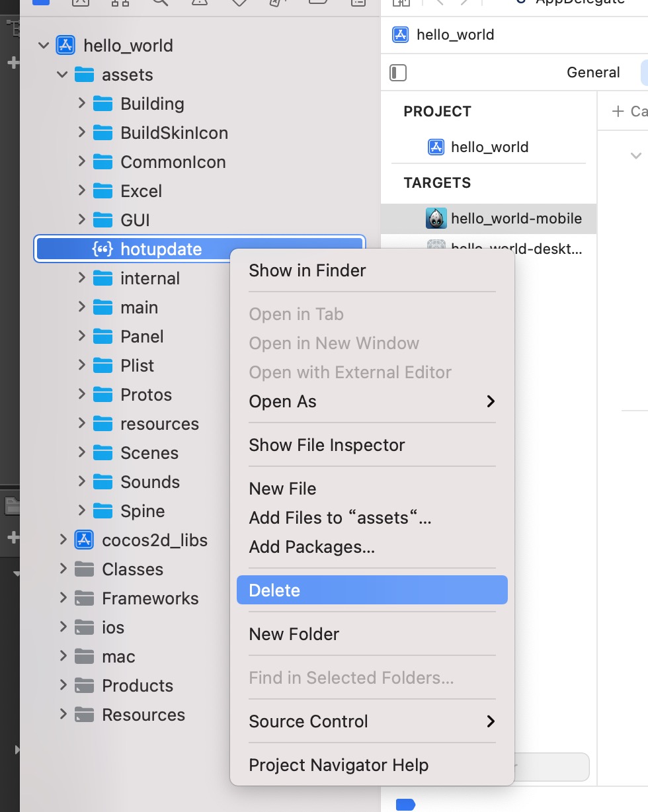Collapse the assets folder

tap(63, 75)
